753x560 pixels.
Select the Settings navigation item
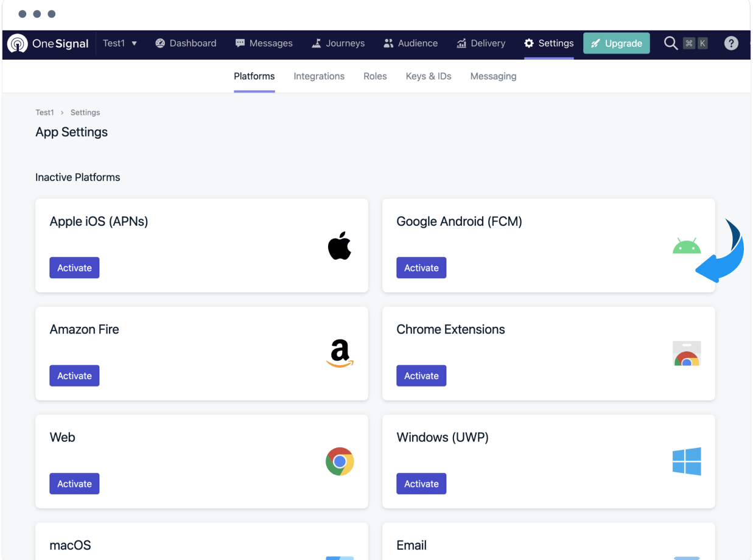pos(549,43)
